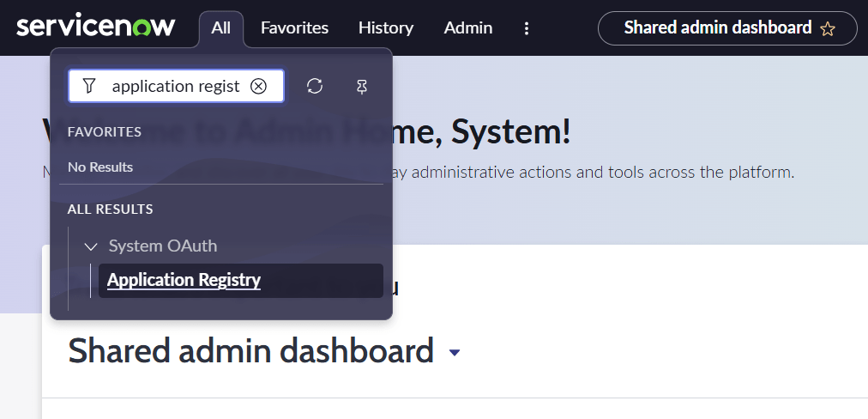Focus the navigator filter input field
Screen dimensions: 868x419
click(x=175, y=86)
